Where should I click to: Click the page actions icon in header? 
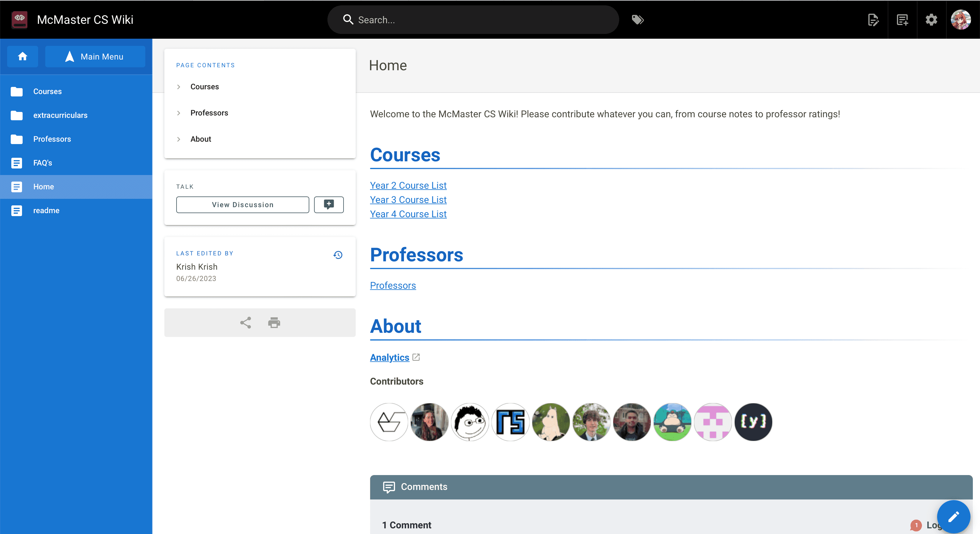pos(873,19)
